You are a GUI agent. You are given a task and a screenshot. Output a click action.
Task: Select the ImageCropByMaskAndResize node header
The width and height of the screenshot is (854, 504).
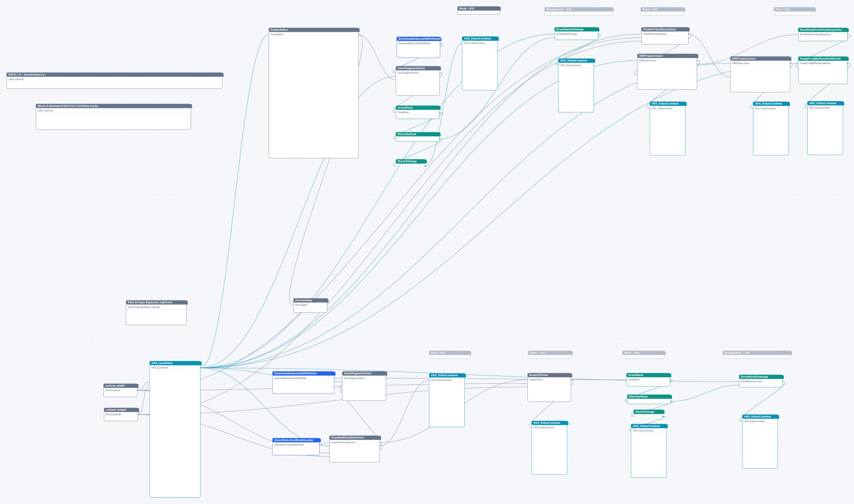tap(823, 59)
